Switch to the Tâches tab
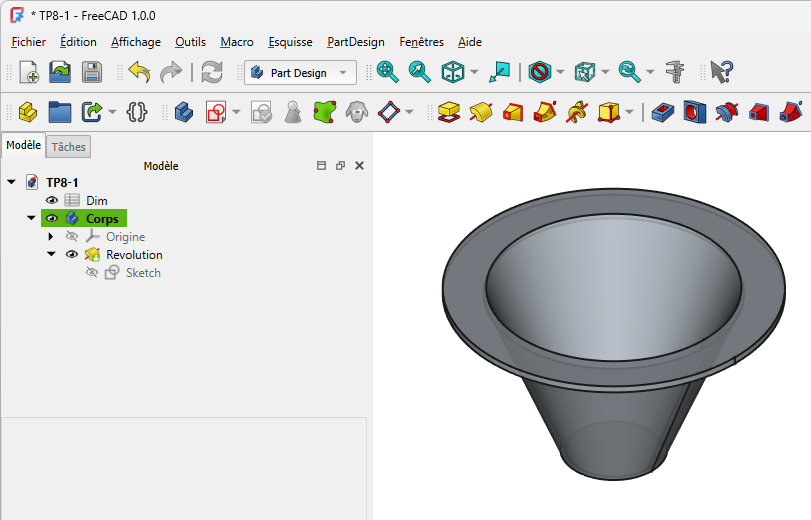Image resolution: width=811 pixels, height=520 pixels. (x=69, y=147)
